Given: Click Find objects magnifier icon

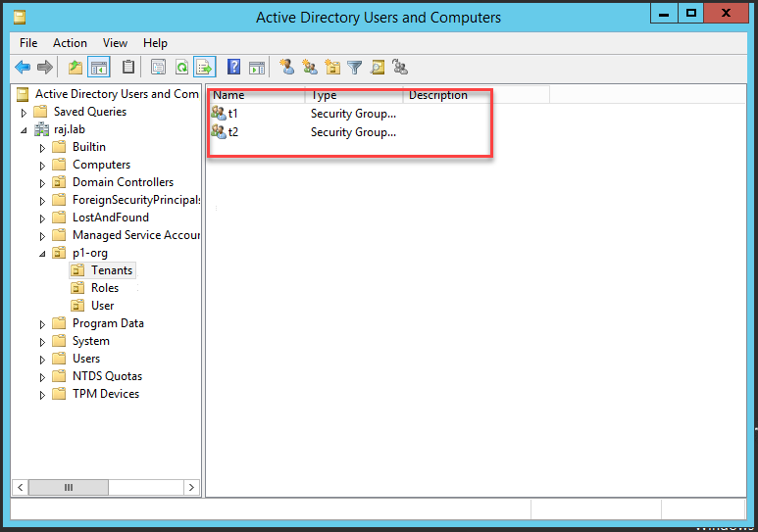Looking at the screenshot, I should pyautogui.click(x=378, y=68).
